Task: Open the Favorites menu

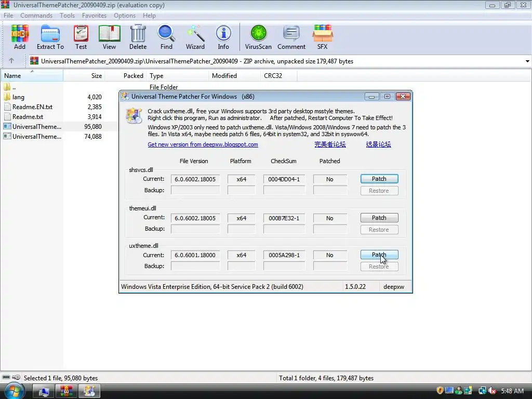Action: [x=94, y=16]
